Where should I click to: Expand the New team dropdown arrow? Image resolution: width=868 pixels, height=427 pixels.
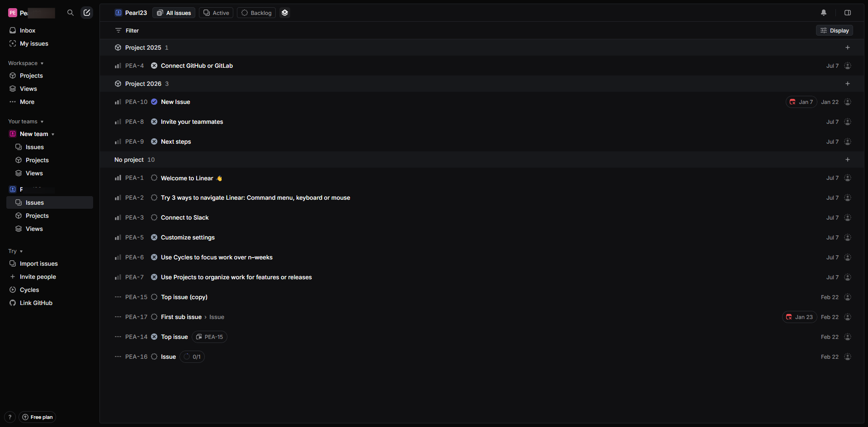[x=53, y=135]
